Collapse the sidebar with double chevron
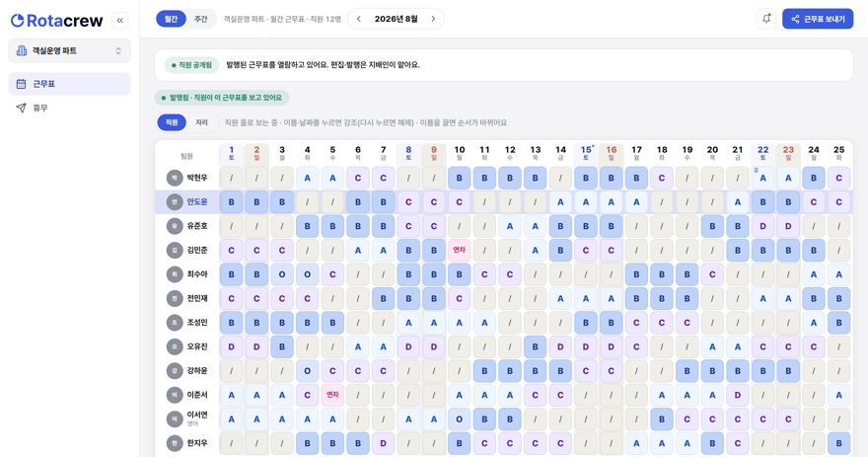868x457 pixels. [120, 21]
